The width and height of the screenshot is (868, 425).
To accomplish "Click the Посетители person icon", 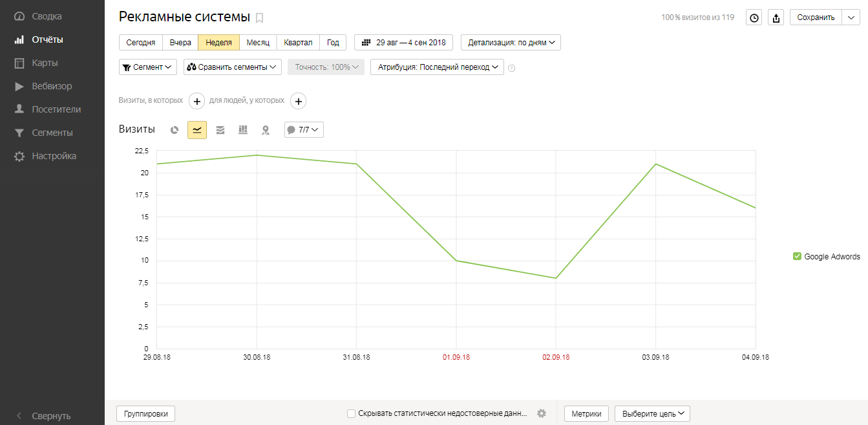I will coord(19,109).
